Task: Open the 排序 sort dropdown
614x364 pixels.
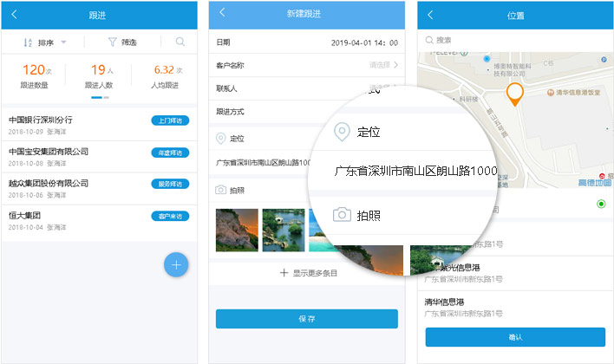Action: (x=46, y=42)
